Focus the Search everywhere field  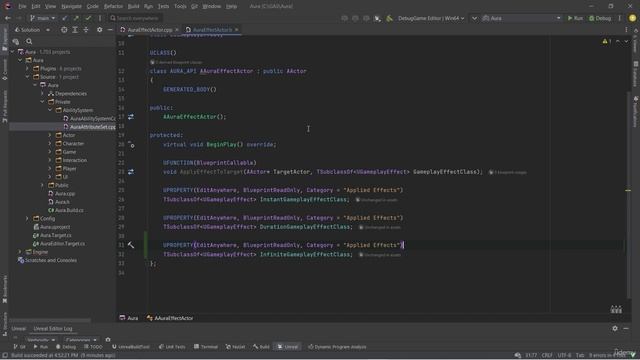click(136, 18)
